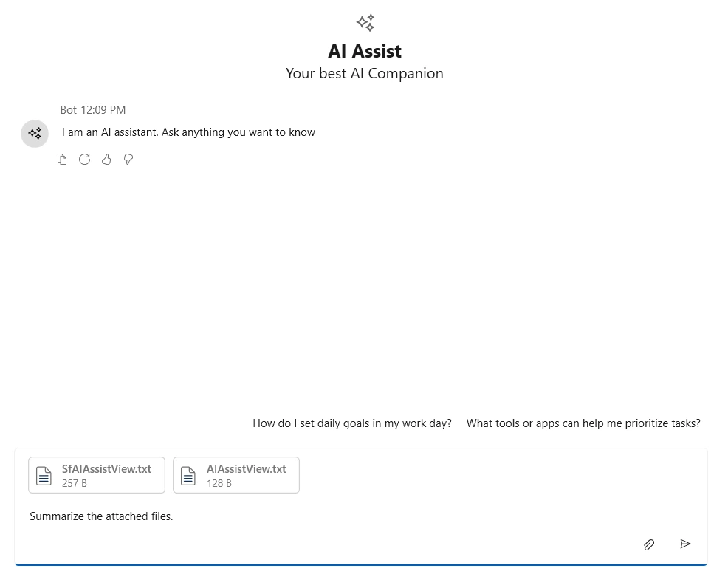Copy the bot's response using the copy icon
The height and width of the screenshot is (577, 728).
(62, 159)
